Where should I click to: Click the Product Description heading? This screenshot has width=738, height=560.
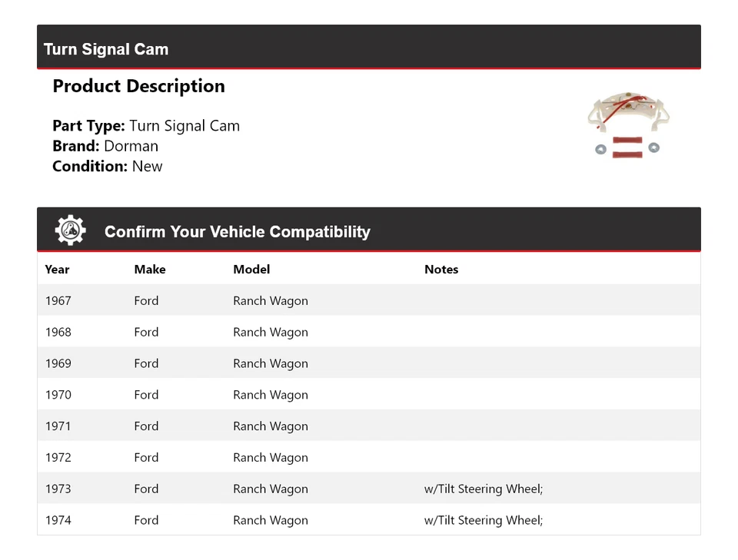[x=139, y=86]
